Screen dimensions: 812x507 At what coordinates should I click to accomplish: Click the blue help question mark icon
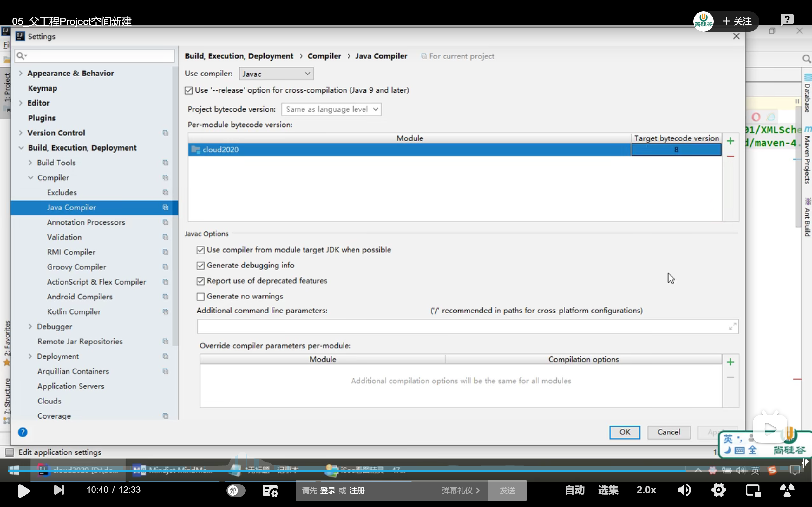pos(23,432)
